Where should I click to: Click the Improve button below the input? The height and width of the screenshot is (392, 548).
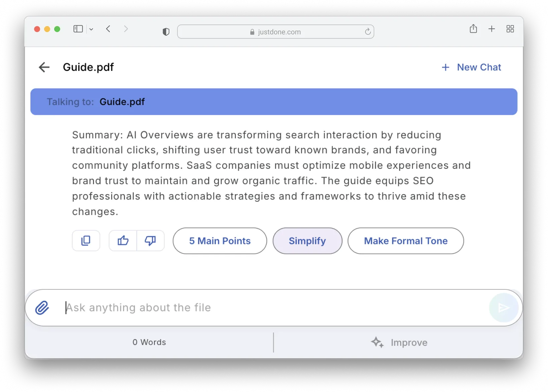(399, 343)
